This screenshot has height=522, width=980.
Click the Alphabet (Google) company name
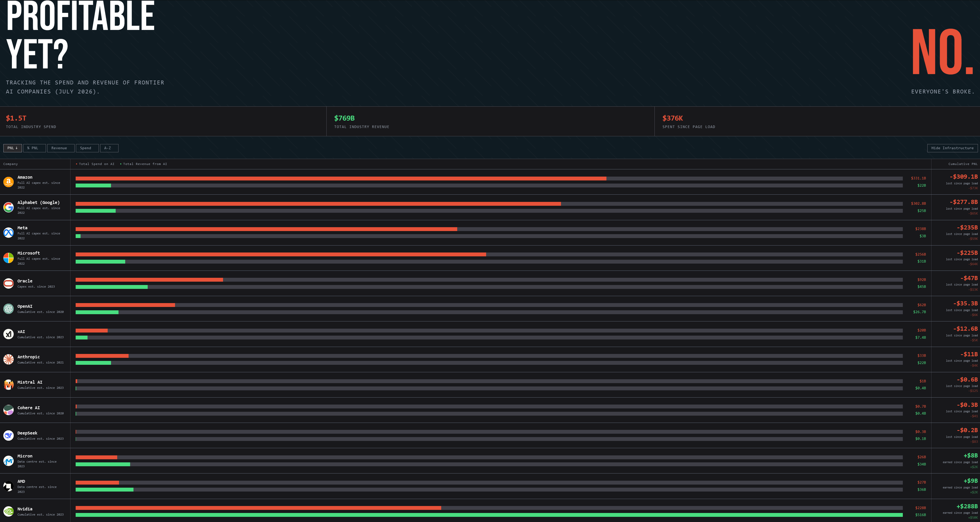tap(38, 202)
